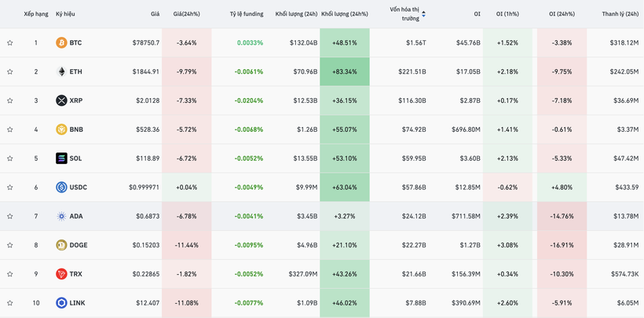The width and height of the screenshot is (644, 318).
Task: Click the USDC coin icon
Action: (x=61, y=188)
